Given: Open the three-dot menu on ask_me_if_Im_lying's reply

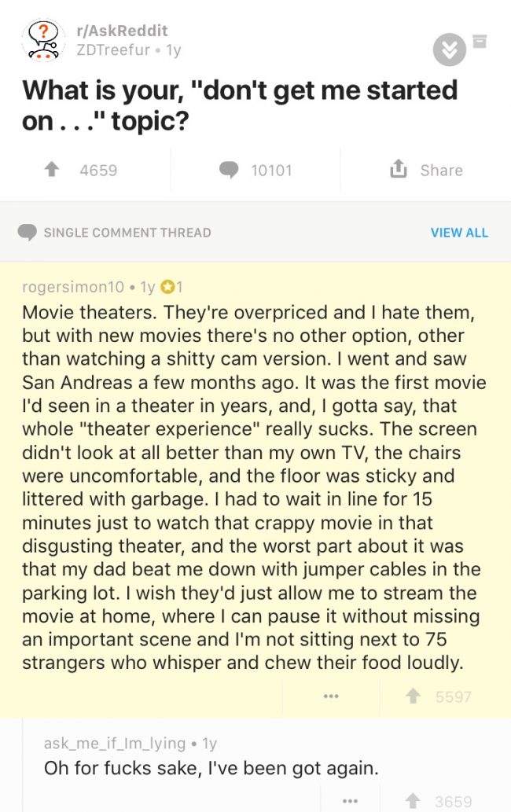Looking at the screenshot, I should pyautogui.click(x=350, y=801).
